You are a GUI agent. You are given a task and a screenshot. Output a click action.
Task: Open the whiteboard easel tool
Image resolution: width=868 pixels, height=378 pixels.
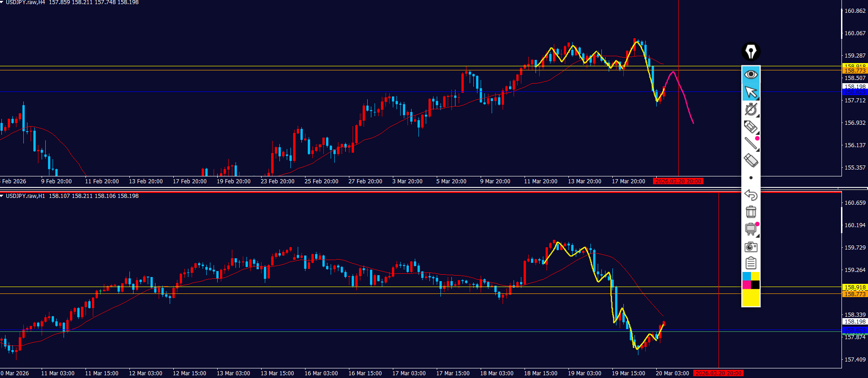point(750,229)
